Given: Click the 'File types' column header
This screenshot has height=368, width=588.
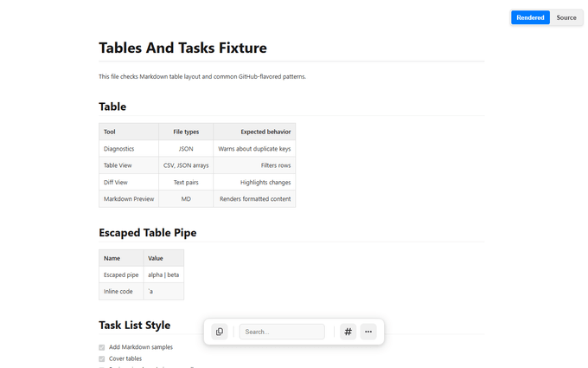Looking at the screenshot, I should pyautogui.click(x=186, y=132).
